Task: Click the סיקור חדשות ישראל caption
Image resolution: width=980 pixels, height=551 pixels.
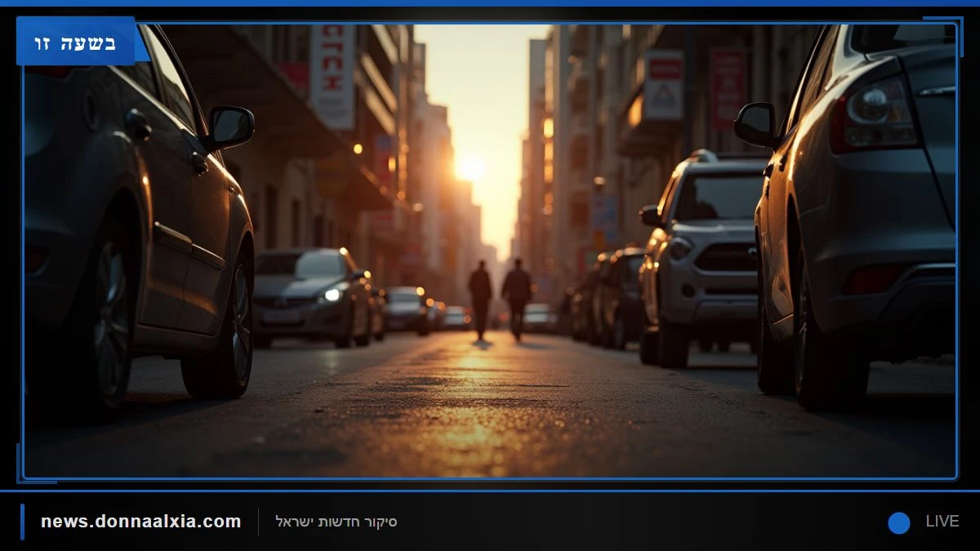Action: 336,522
